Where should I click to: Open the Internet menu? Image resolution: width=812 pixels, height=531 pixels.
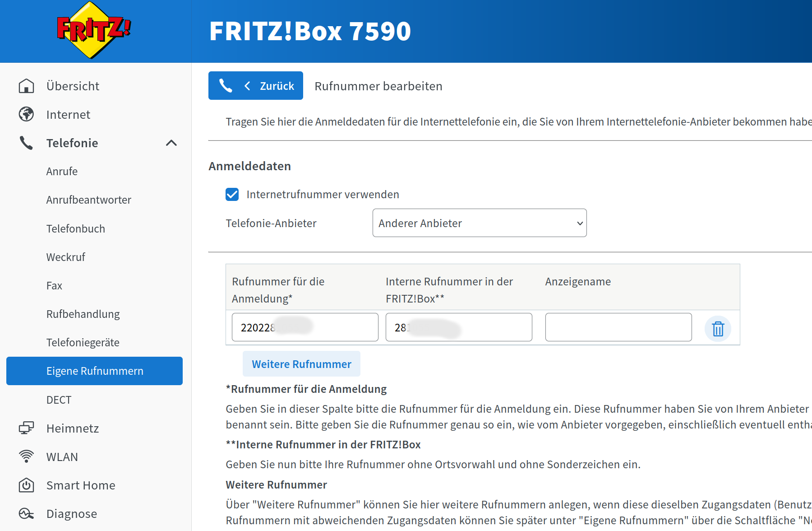pyautogui.click(x=68, y=114)
